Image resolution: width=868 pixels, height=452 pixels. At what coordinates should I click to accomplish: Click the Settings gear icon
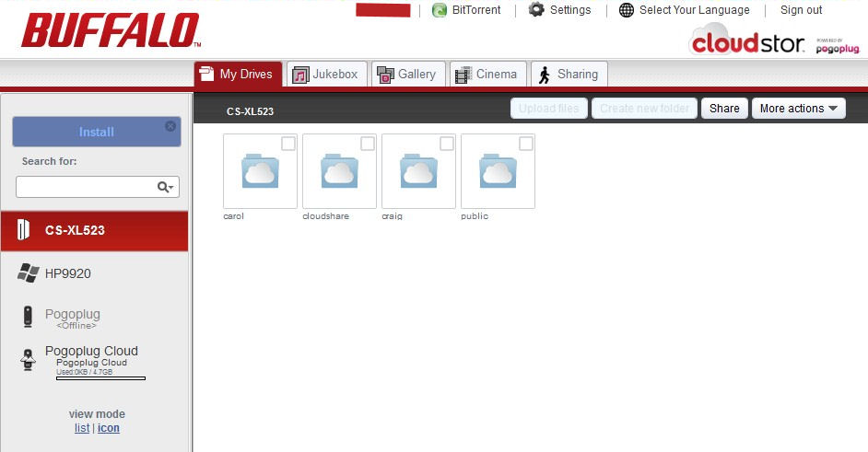[x=536, y=9]
